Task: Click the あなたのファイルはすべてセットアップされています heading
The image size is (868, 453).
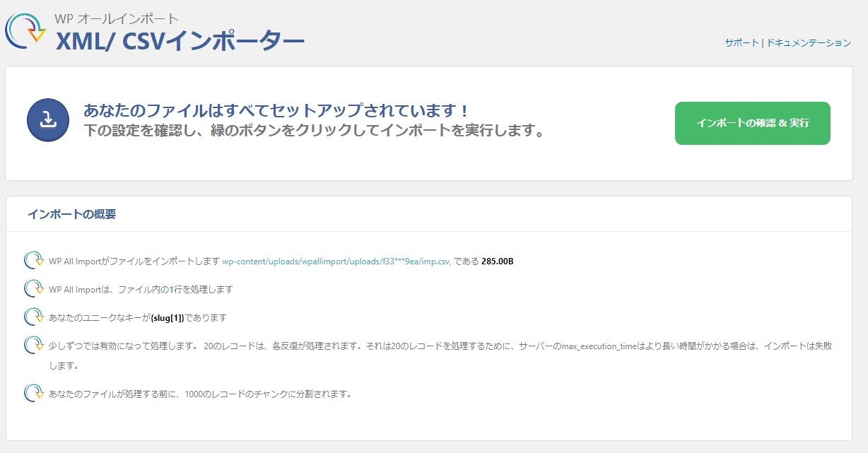Action: point(276,111)
